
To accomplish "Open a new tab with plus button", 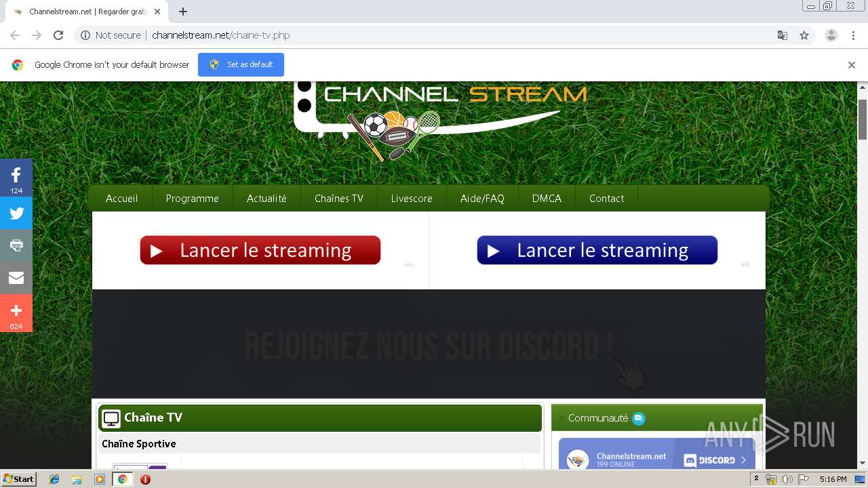I will tap(183, 12).
